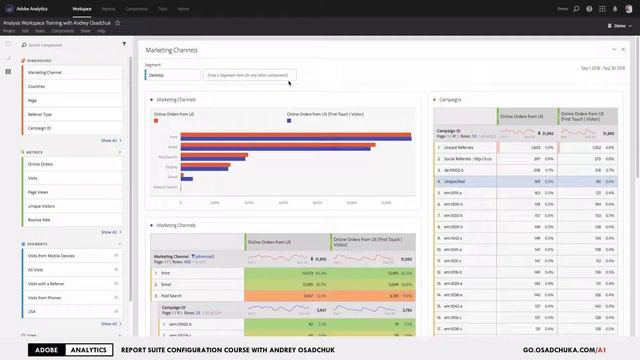Open the Sep 2018 date range

(603, 68)
